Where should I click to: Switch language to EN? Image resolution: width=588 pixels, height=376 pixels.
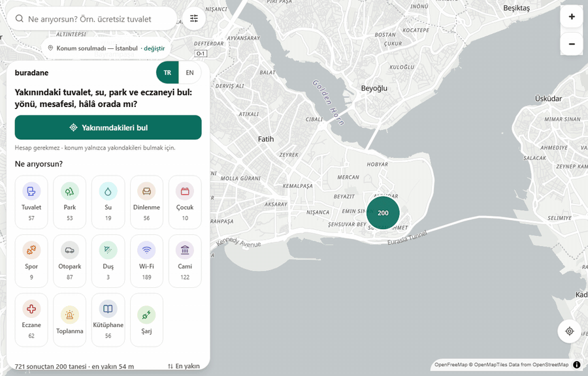coord(189,72)
